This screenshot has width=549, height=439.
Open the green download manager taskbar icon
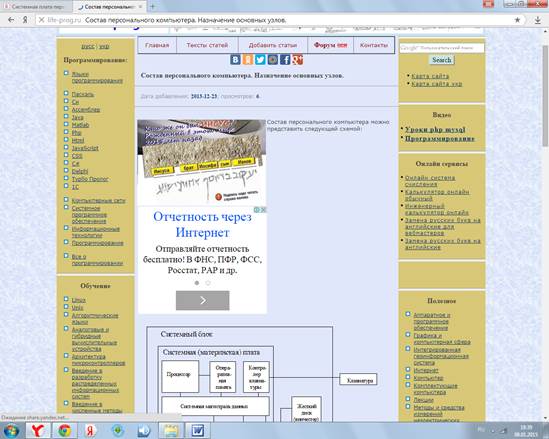(118, 431)
